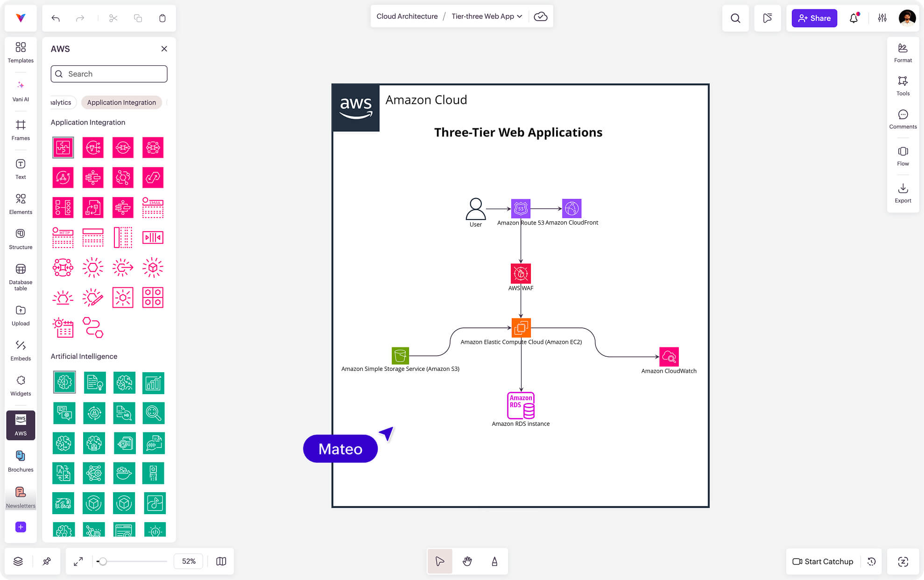Expand the Tier-three Web App dropdown
This screenshot has height=580, width=924.
pyautogui.click(x=487, y=16)
